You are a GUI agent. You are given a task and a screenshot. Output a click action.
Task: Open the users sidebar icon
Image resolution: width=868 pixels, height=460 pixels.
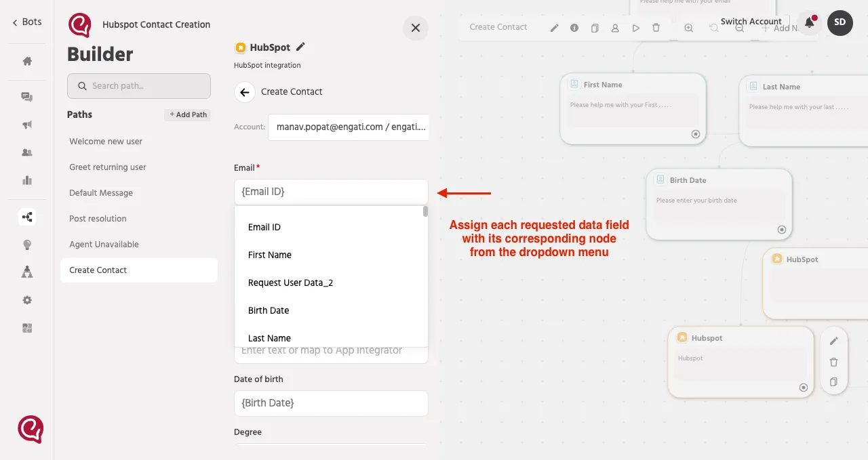coord(27,152)
